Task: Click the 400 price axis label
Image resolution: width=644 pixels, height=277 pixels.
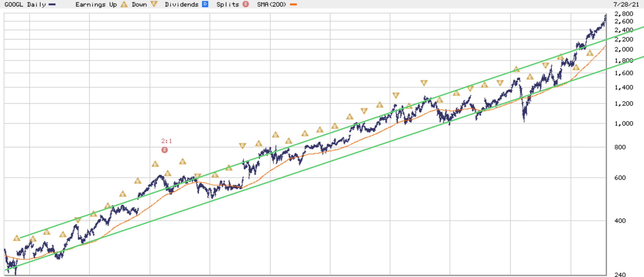Action: click(620, 221)
